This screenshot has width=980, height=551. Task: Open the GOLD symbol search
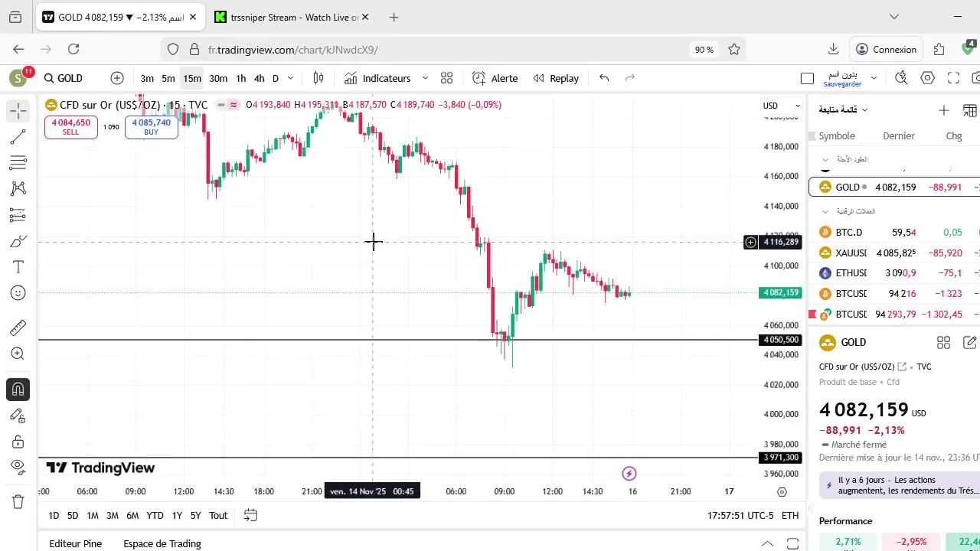point(63,78)
